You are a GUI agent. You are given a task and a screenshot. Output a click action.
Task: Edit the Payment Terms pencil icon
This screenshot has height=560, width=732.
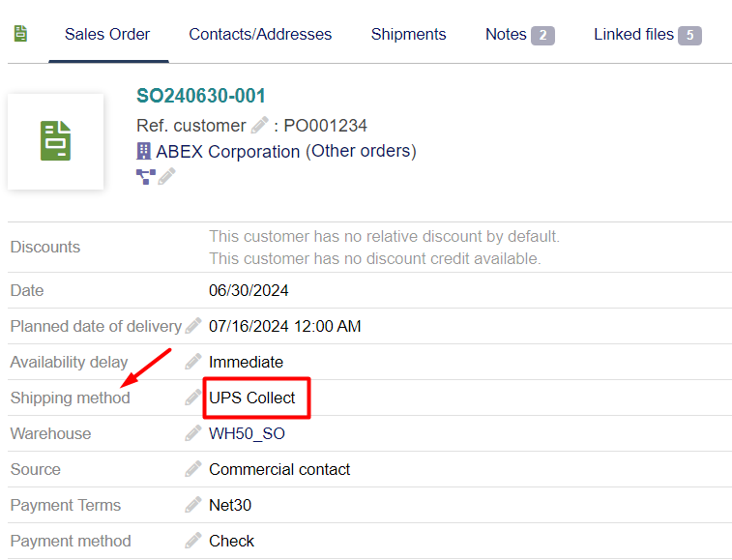click(x=193, y=505)
